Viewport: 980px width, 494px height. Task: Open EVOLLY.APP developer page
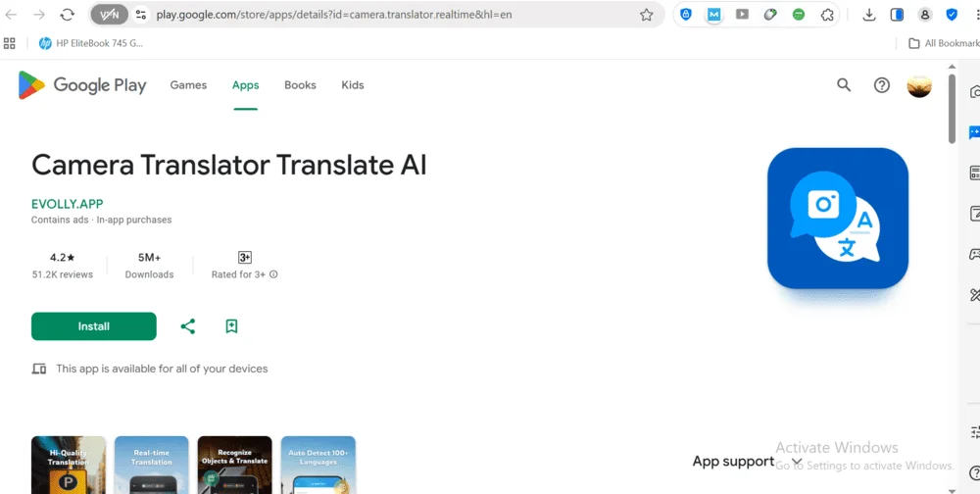coord(68,204)
